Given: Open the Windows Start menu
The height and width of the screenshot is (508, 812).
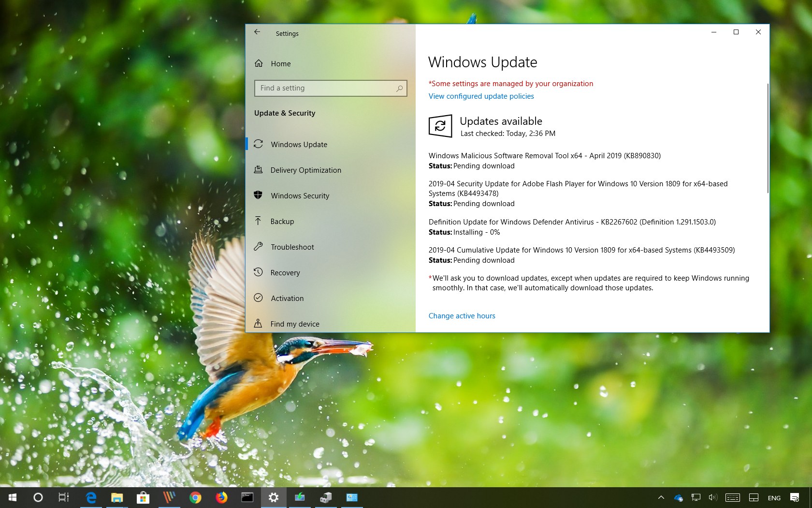Looking at the screenshot, I should (x=13, y=497).
